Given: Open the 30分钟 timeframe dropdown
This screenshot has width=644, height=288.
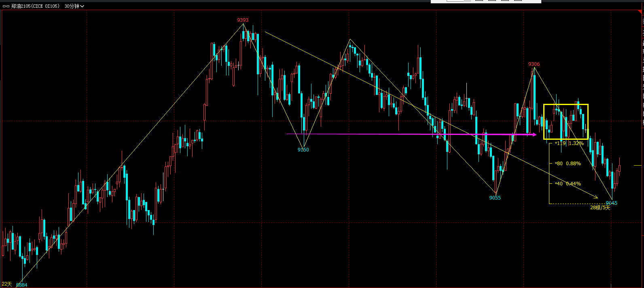Looking at the screenshot, I should coord(74,6).
